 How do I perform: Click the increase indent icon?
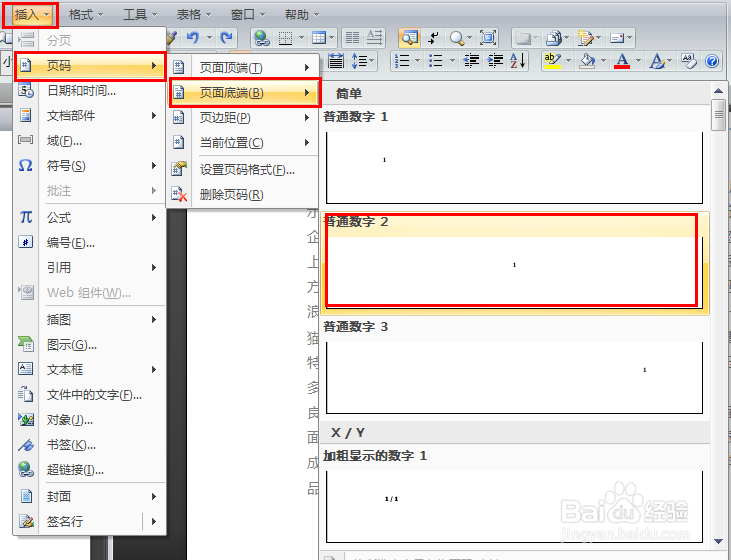coord(495,61)
